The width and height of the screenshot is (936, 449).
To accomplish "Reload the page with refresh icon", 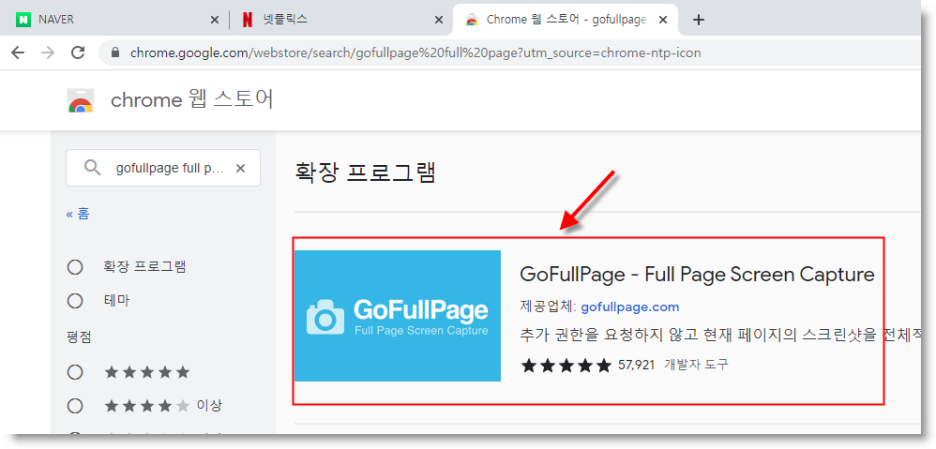I will point(78,53).
